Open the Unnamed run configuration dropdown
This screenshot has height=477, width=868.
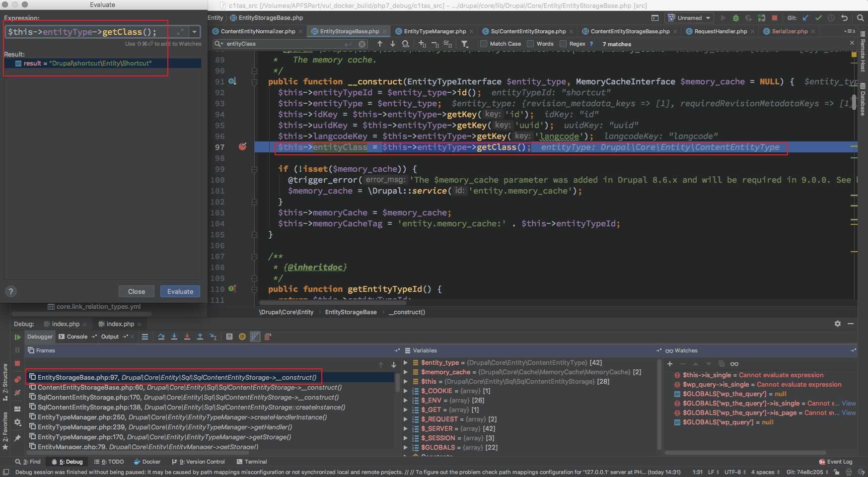click(x=690, y=18)
